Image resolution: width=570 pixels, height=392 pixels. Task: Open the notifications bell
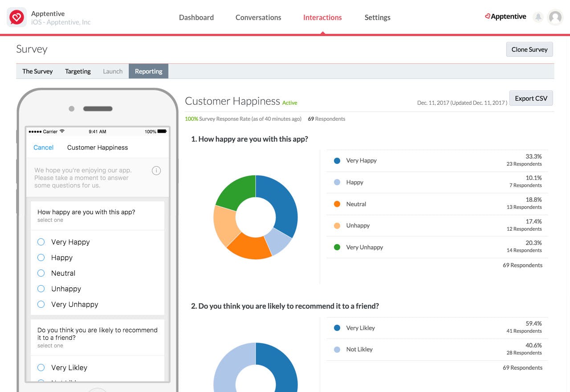538,16
